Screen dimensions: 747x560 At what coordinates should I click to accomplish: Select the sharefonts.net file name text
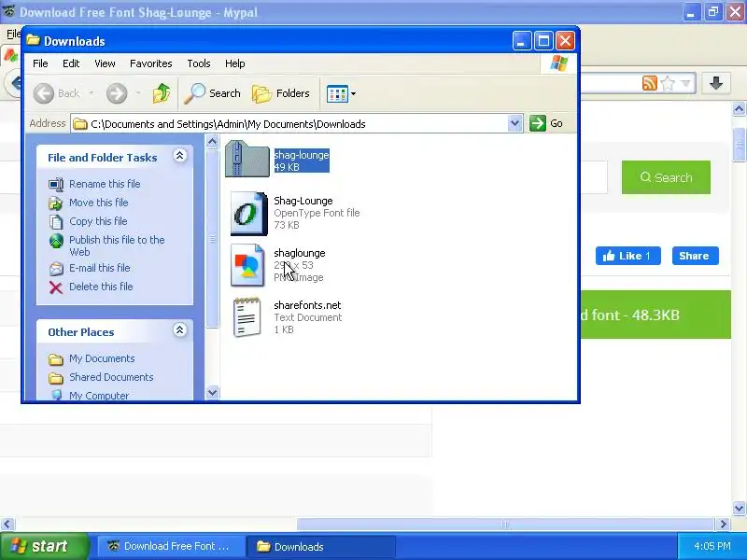pos(307,305)
